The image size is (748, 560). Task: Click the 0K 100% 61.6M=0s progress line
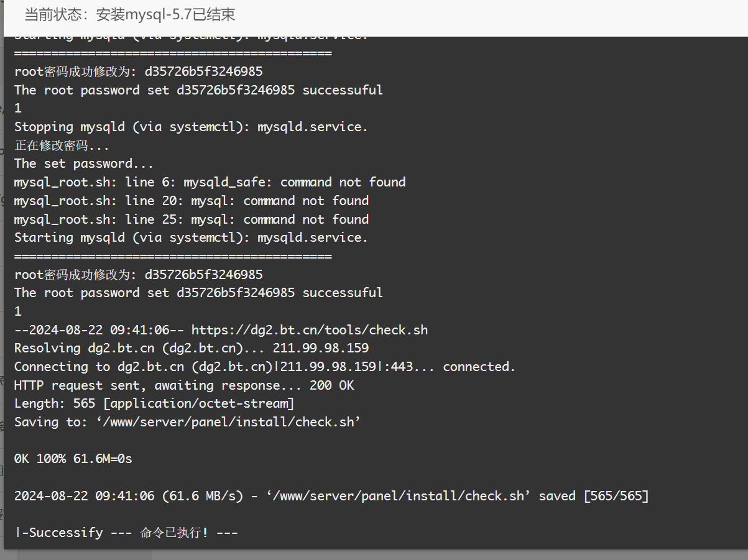[x=73, y=459]
